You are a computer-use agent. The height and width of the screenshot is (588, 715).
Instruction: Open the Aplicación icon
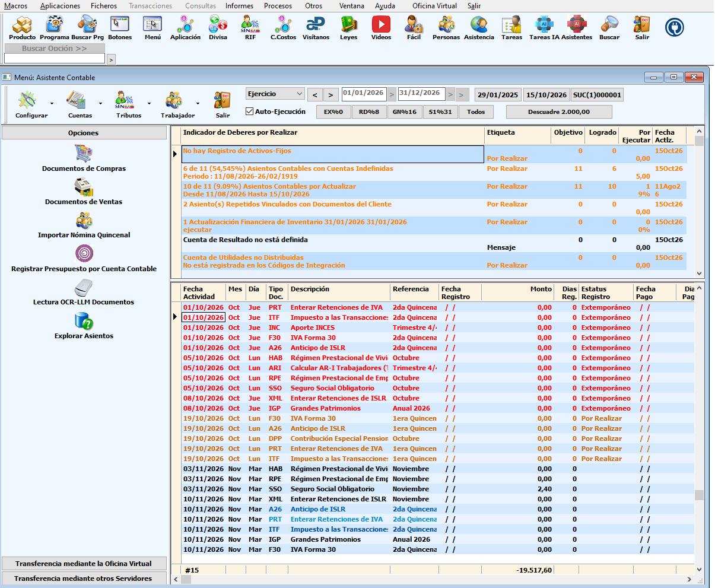185,28
